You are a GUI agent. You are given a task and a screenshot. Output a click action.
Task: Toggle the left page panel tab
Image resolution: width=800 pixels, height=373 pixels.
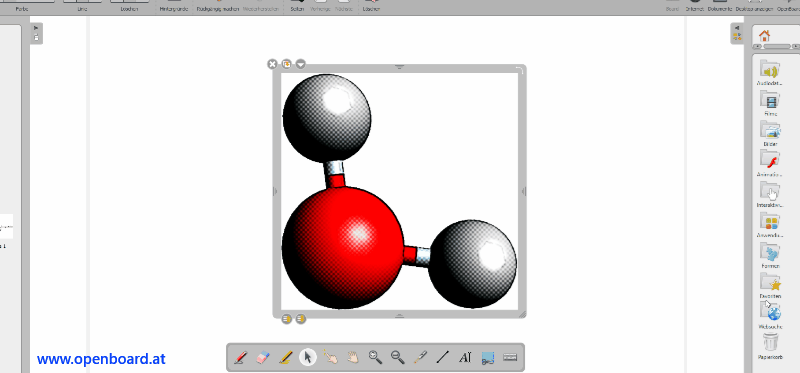coord(36,34)
